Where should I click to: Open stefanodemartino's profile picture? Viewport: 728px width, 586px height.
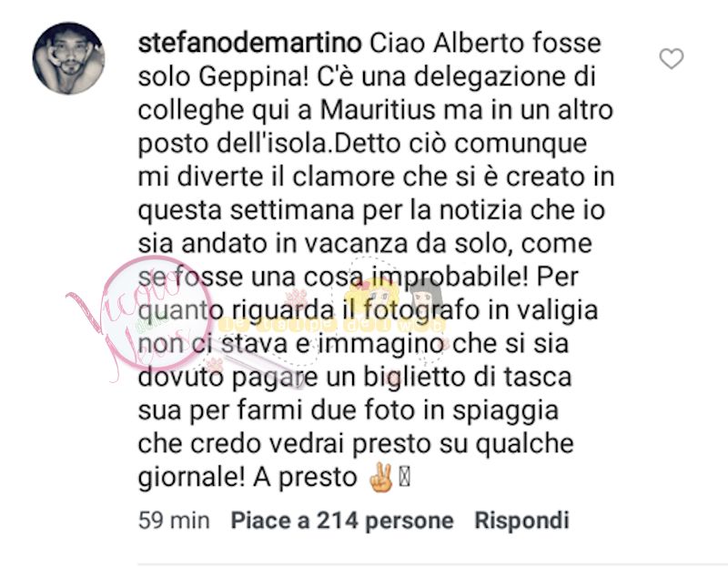point(69,58)
